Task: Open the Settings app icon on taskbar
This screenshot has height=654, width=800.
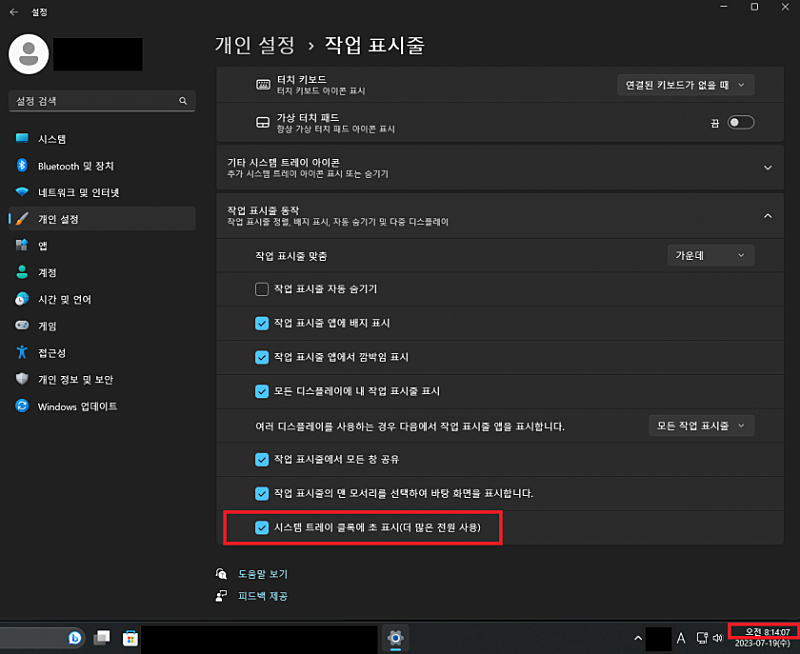Action: pos(395,637)
